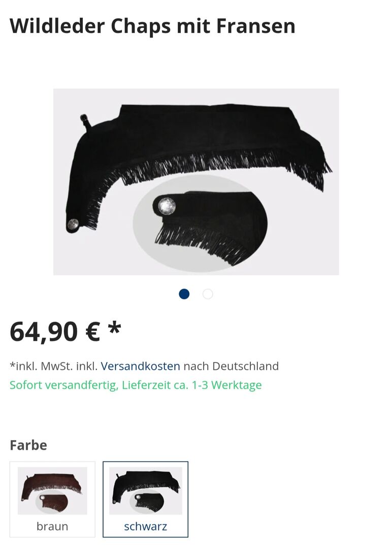Click the 64,90 € price

click(x=55, y=331)
